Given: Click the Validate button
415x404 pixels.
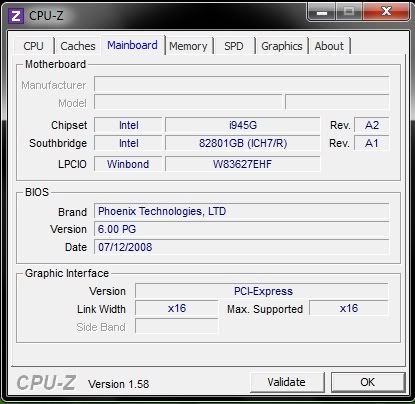Looking at the screenshot, I should 287,382.
